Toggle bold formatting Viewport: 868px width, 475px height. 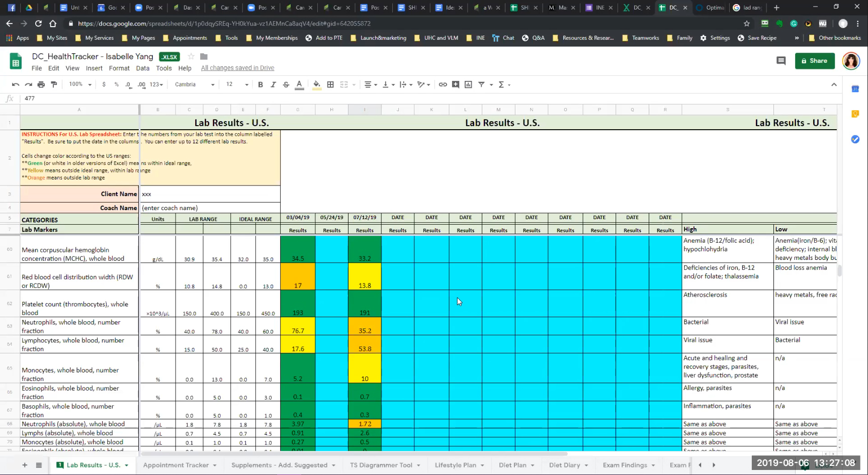pos(261,84)
